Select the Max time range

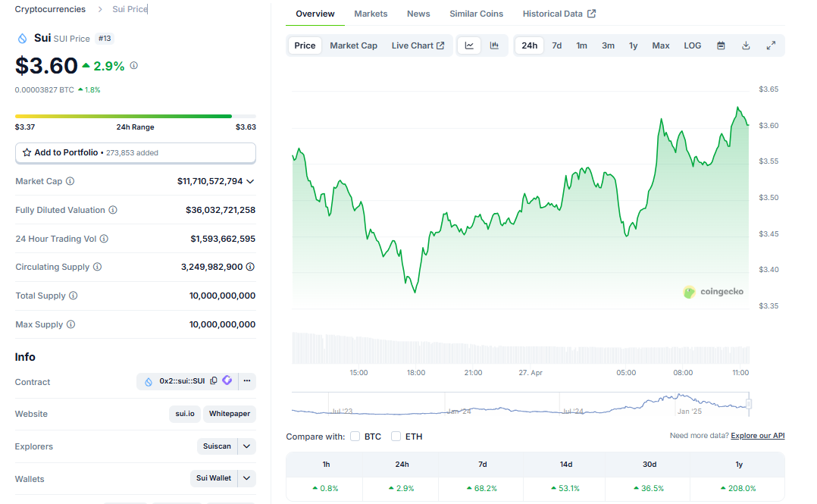coord(661,46)
